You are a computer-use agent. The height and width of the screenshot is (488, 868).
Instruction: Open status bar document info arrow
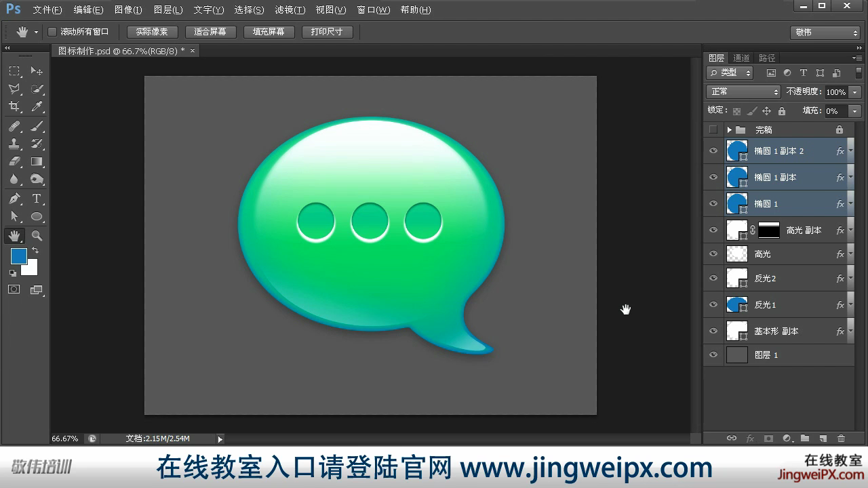tap(220, 439)
